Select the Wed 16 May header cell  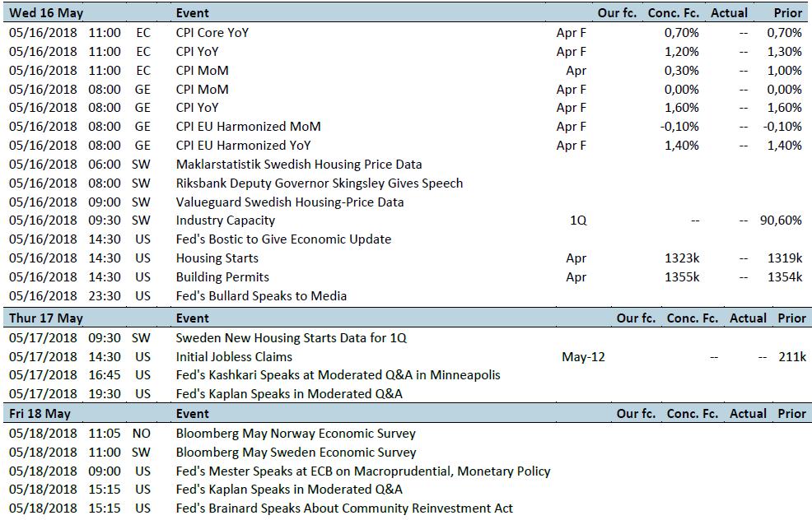tap(46, 13)
